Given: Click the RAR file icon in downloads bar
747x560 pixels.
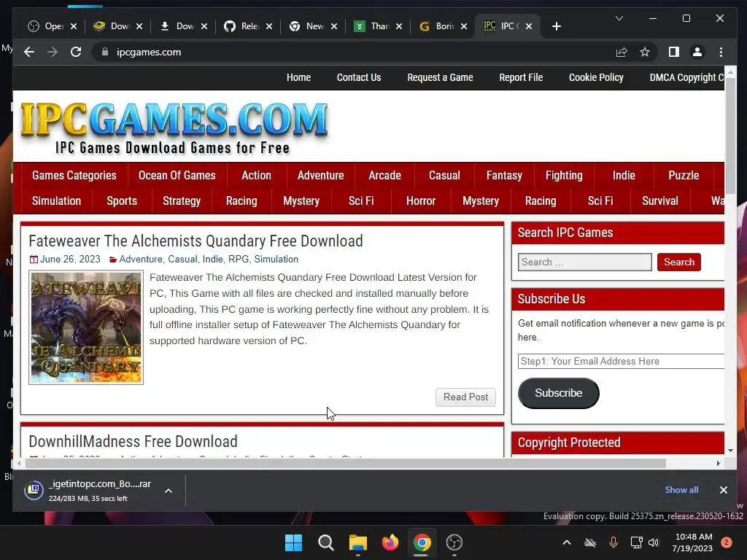Looking at the screenshot, I should coord(34,490).
